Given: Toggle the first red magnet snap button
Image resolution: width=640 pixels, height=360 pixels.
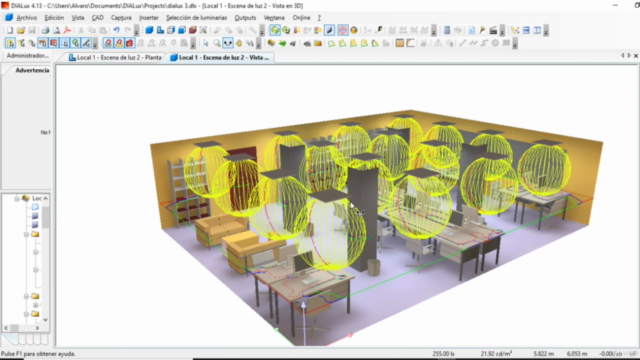Looking at the screenshot, I should (x=108, y=43).
